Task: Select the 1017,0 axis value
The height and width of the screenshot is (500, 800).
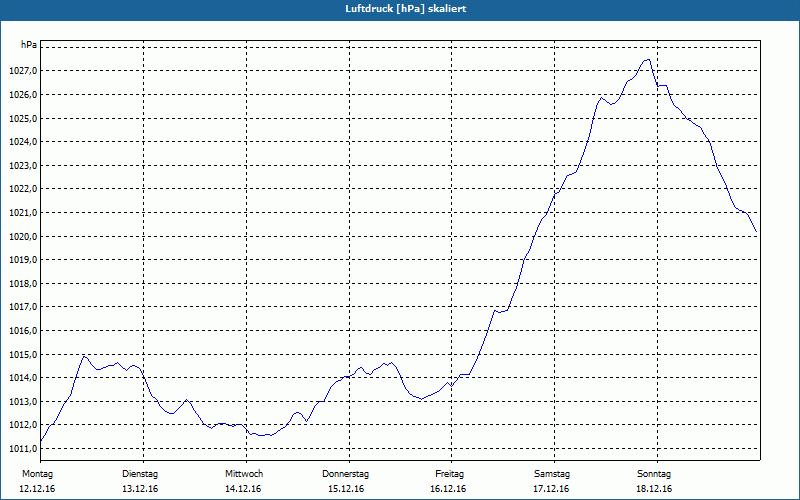Action: click(23, 307)
